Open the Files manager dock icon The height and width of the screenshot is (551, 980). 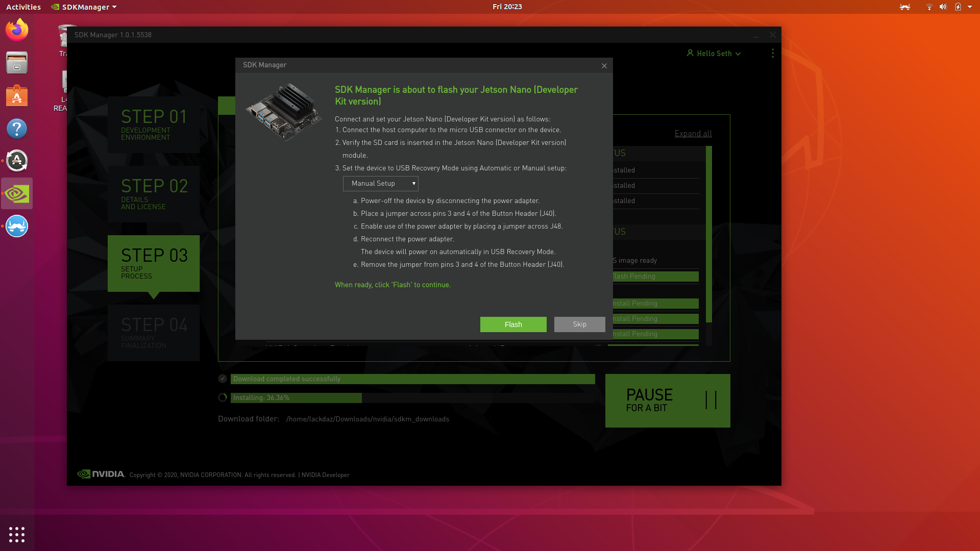[17, 63]
